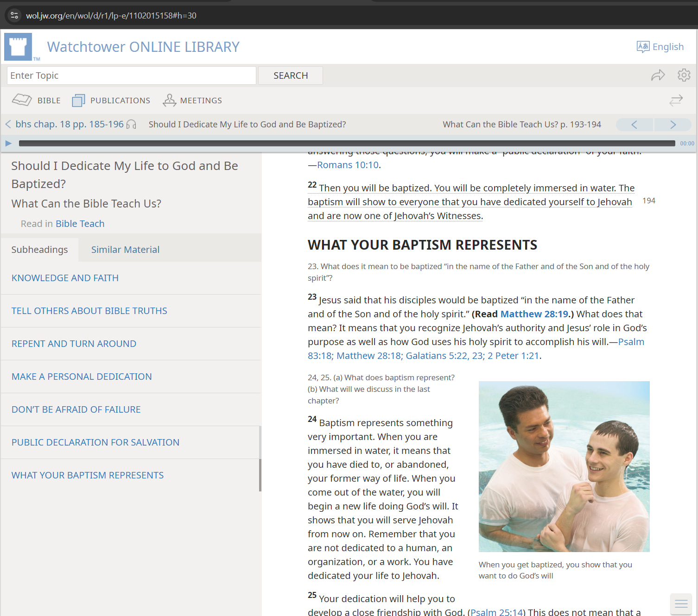Click the Enter Topic search field
Screen dimensions: 698x616
click(131, 75)
